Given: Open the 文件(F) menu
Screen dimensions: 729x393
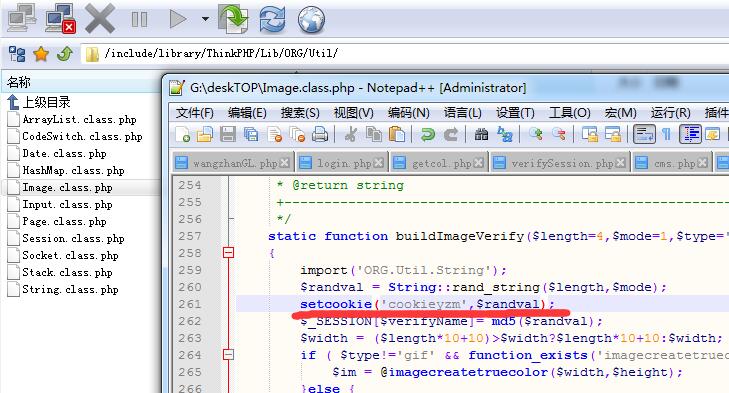Looking at the screenshot, I should click(194, 113).
